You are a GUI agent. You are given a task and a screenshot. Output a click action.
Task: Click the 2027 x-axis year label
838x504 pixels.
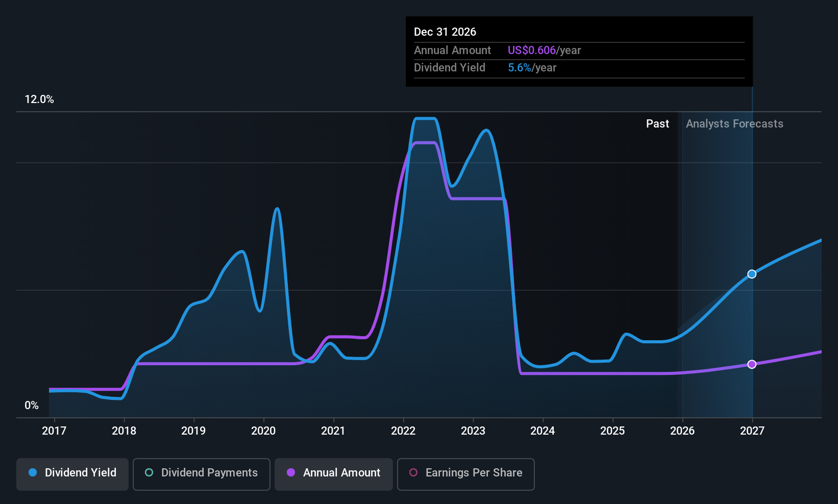coord(752,431)
